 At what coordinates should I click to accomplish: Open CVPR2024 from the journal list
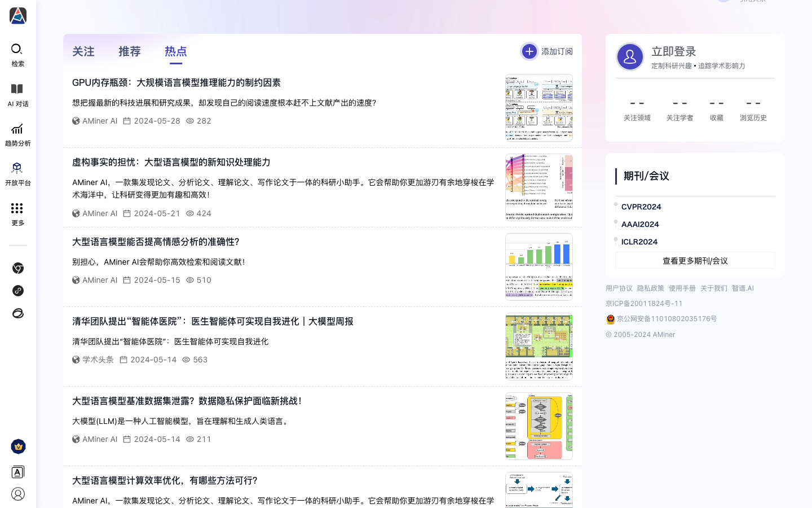click(x=641, y=207)
